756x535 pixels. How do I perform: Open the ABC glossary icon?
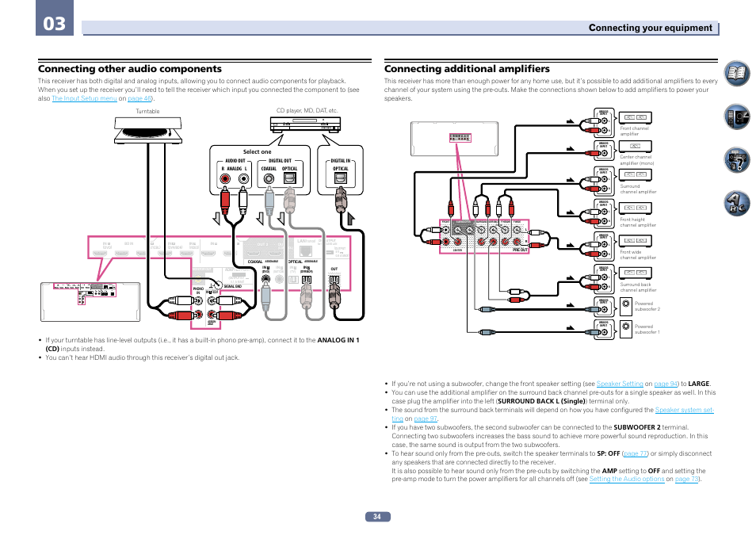click(737, 203)
